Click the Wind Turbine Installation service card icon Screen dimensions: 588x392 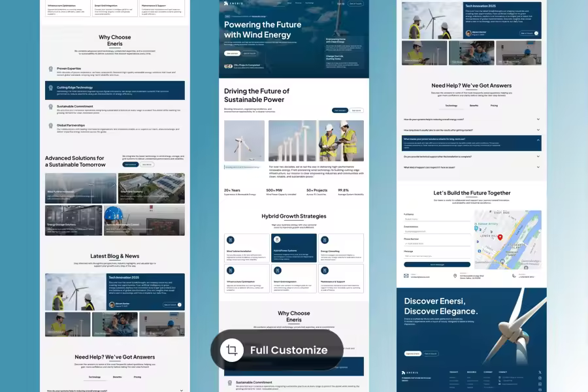click(230, 240)
